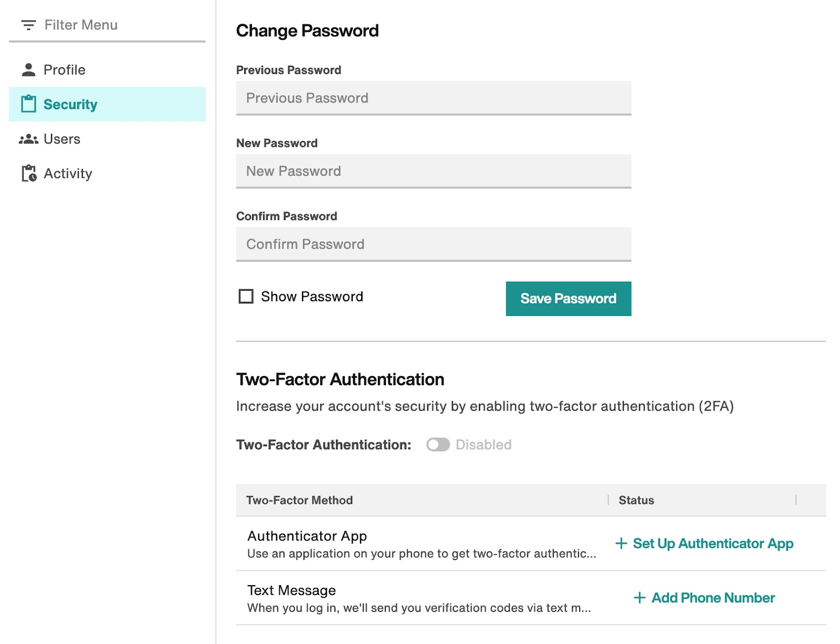The height and width of the screenshot is (644, 840).
Task: Click the Users group icon
Action: (28, 139)
